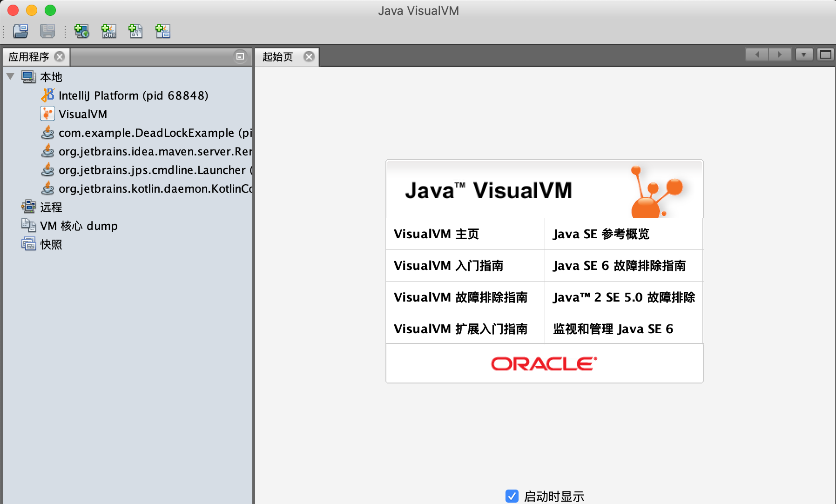Screen dimensions: 836x504
Task: Select IntelliJ Platform (pid 68848) text
Action: coord(134,95)
